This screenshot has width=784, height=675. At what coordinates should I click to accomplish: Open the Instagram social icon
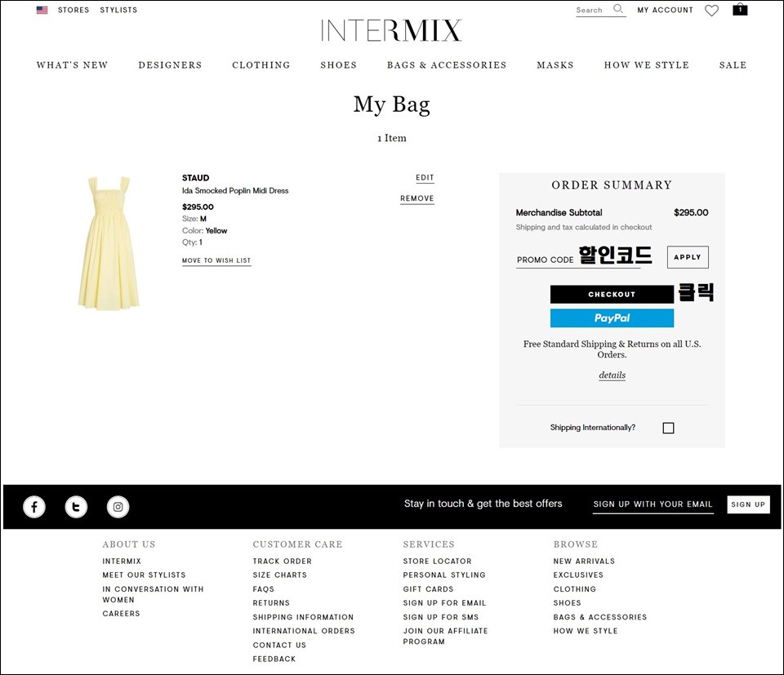118,507
